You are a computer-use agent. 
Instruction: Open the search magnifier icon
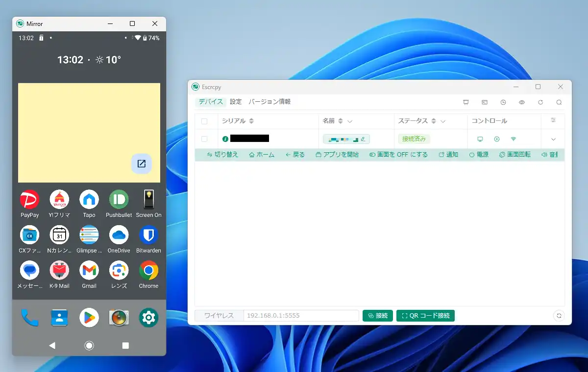559,102
